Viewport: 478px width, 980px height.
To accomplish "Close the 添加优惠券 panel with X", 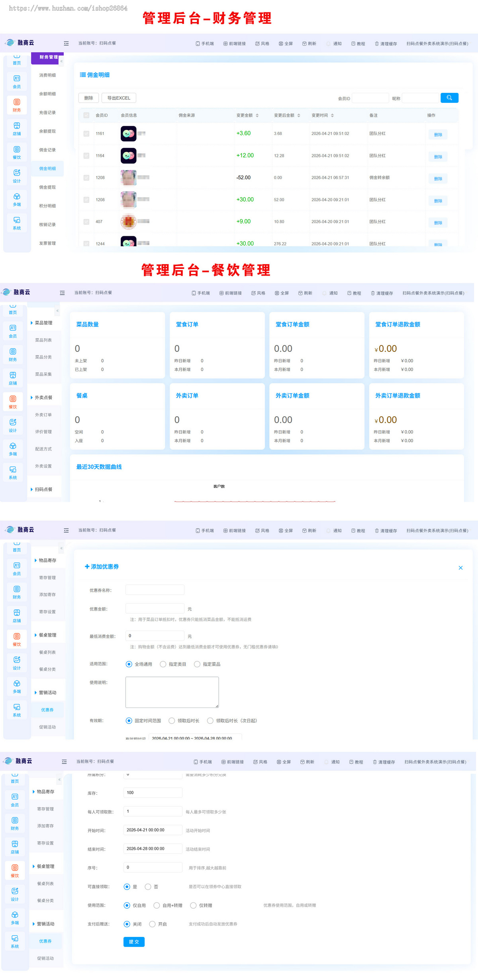I will pyautogui.click(x=460, y=568).
